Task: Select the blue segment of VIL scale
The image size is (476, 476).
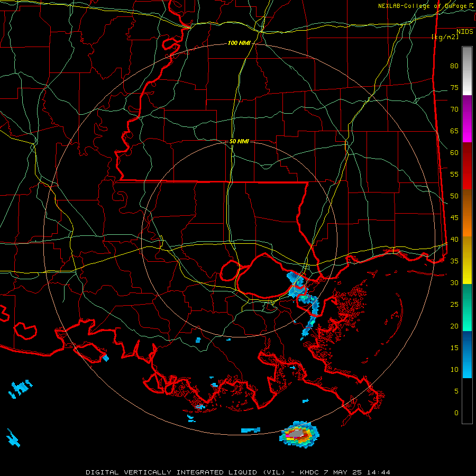Action: [x=467, y=354]
